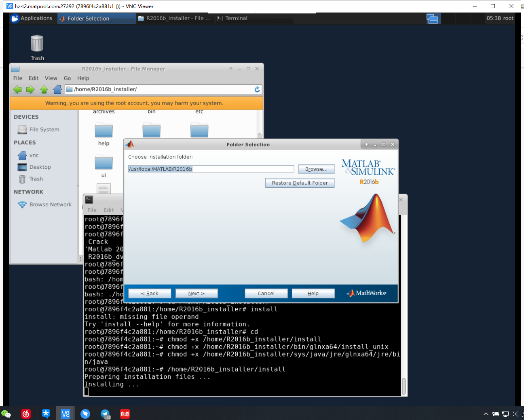Open View menu in File Manager
The width and height of the screenshot is (524, 420).
click(51, 78)
